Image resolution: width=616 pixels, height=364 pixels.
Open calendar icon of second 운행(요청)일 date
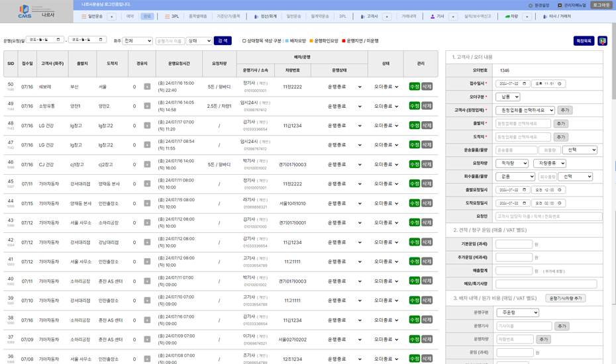[x=101, y=40]
